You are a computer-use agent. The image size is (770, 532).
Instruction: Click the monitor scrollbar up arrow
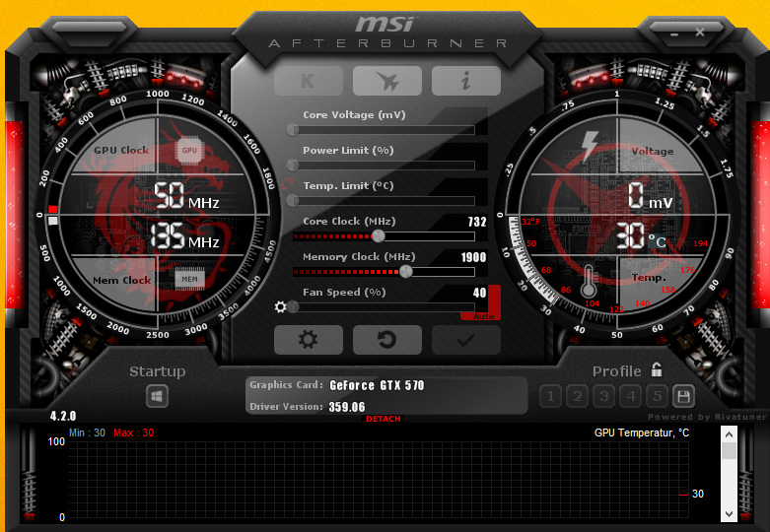pyautogui.click(x=729, y=434)
